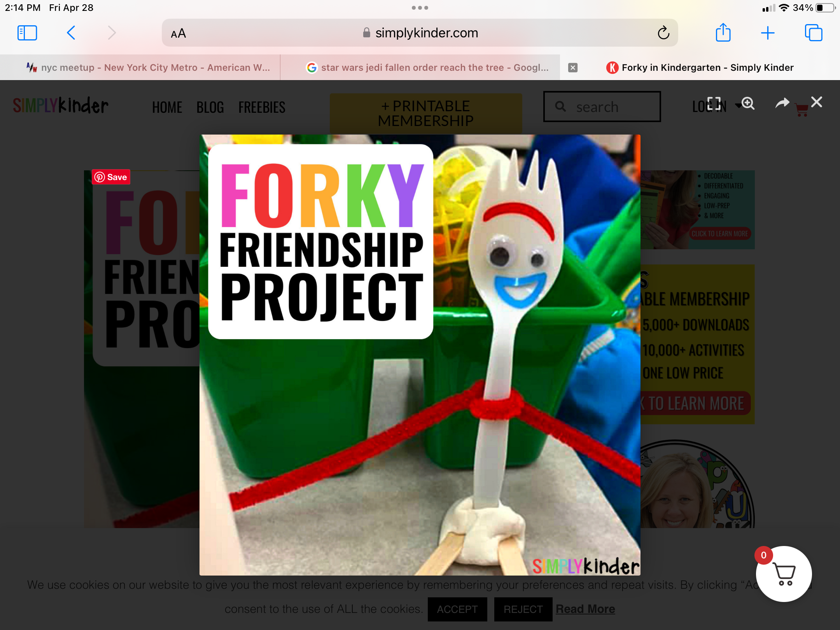Open the BLOG menu item
This screenshot has width=840, height=630.
(210, 107)
